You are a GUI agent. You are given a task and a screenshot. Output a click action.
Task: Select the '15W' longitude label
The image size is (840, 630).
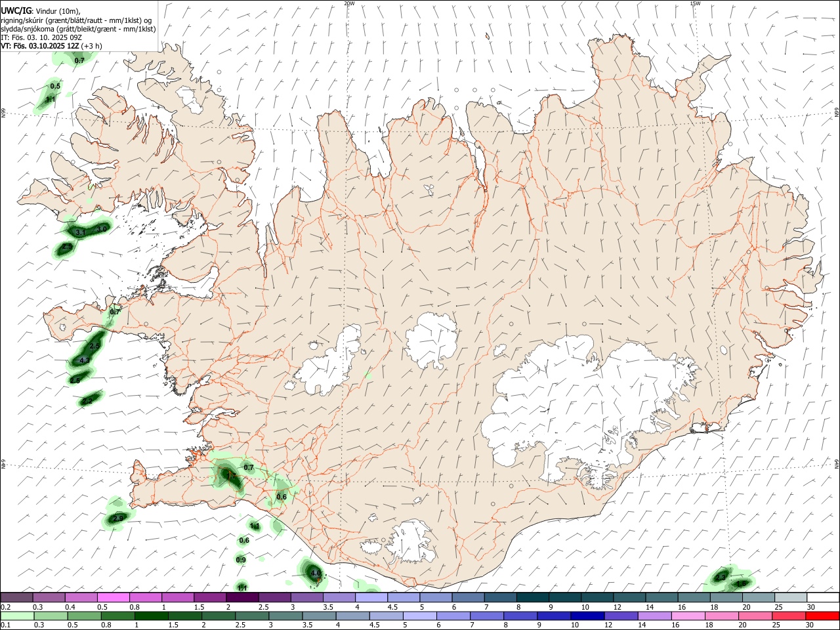(695, 3)
